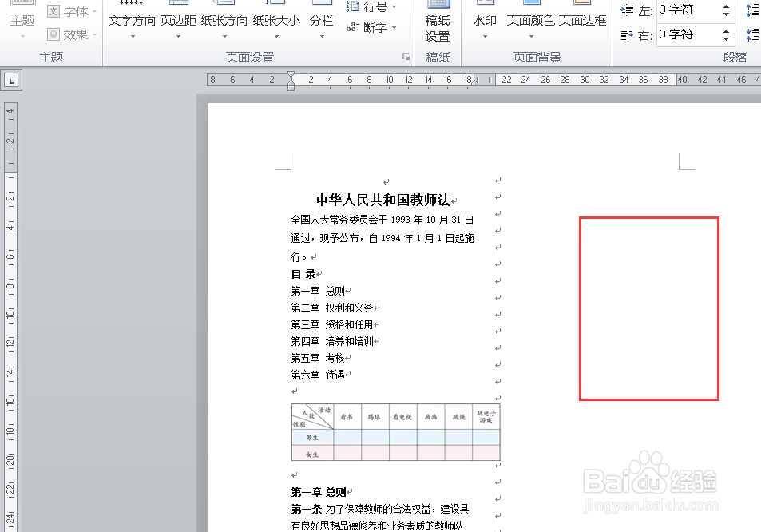Click the line 第三章 资格和任用

(x=332, y=324)
